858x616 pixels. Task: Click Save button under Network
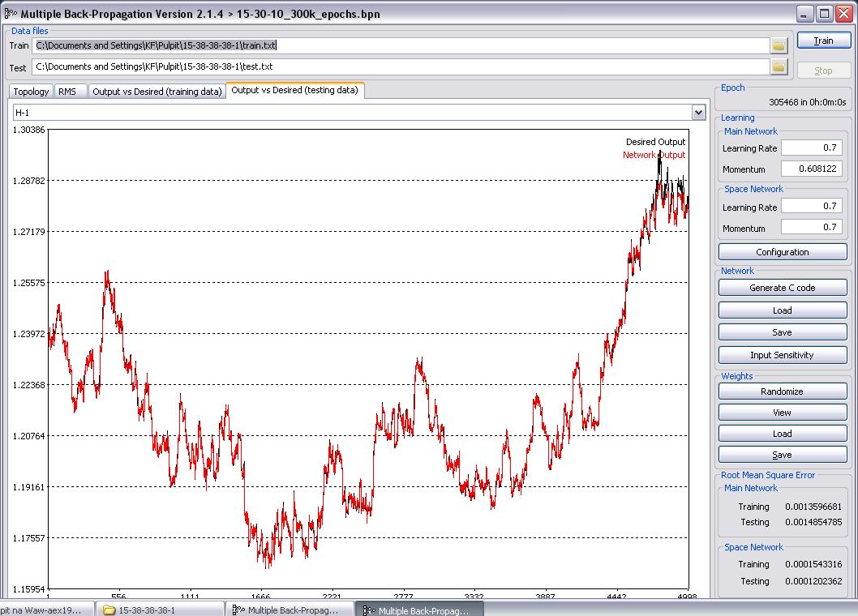(x=783, y=332)
